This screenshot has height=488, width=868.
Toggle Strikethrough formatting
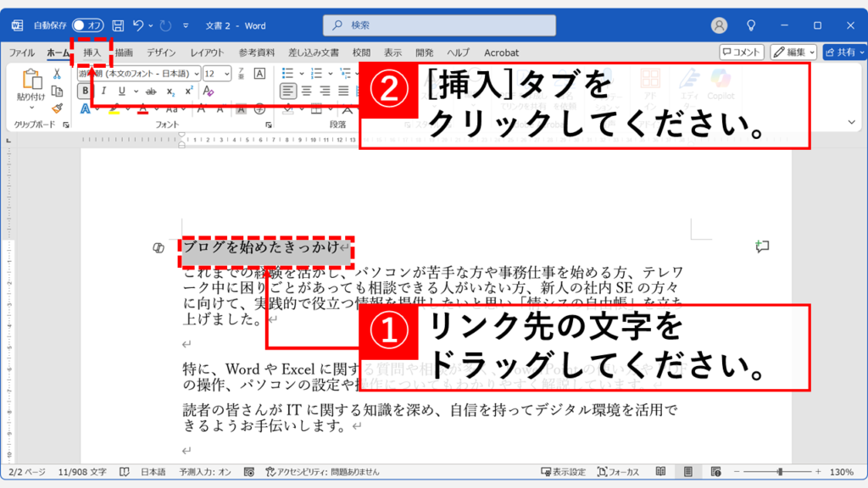[x=151, y=91]
